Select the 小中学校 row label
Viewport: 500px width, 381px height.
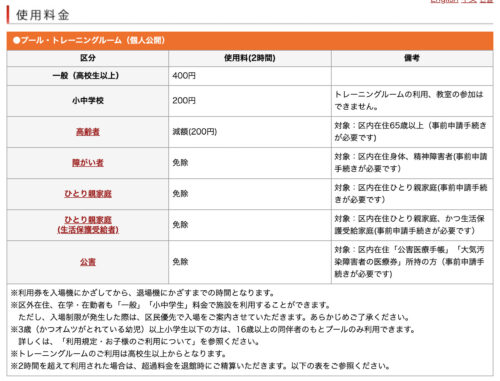pyautogui.click(x=88, y=101)
